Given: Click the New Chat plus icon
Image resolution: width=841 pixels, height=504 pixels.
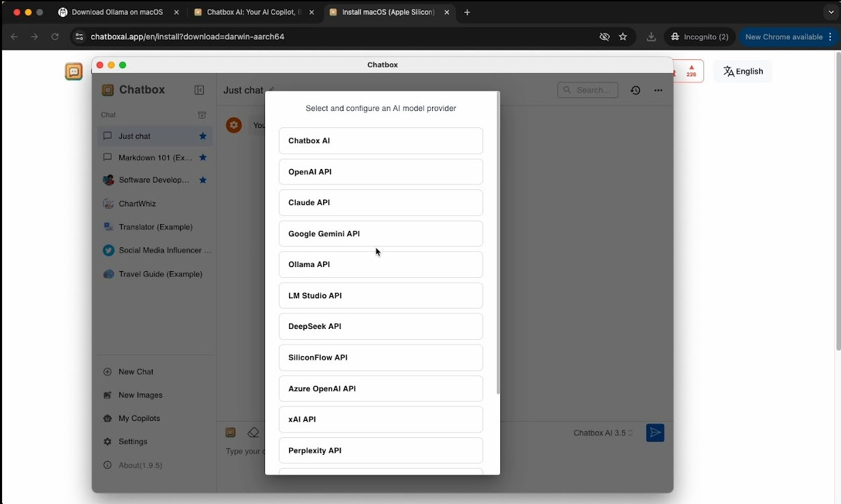Looking at the screenshot, I should [107, 372].
